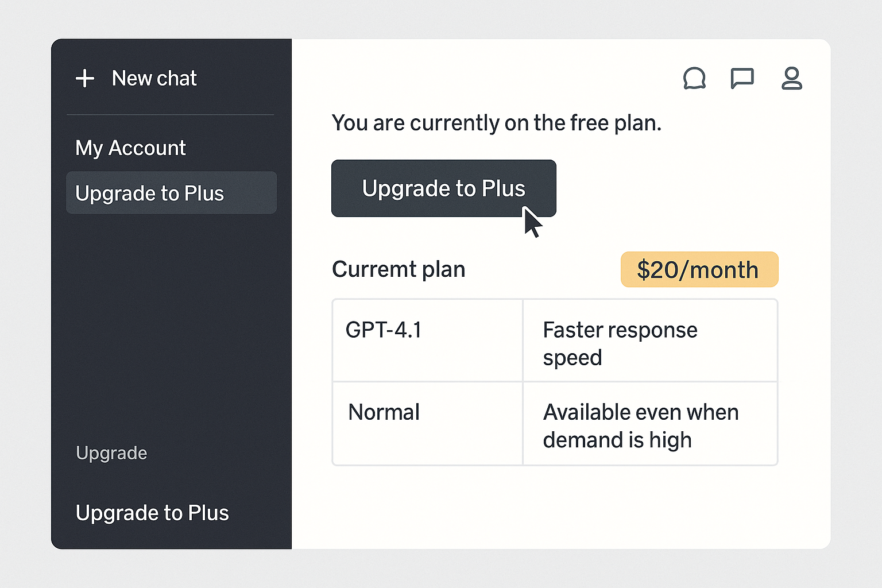
Task: Click the $20/month price badge
Action: pos(699,269)
